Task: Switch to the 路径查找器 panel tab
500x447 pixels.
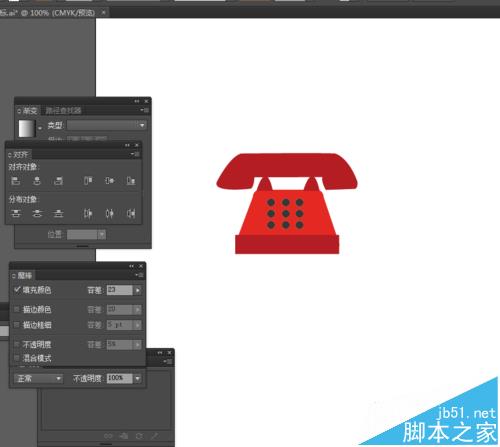Action: 63,110
